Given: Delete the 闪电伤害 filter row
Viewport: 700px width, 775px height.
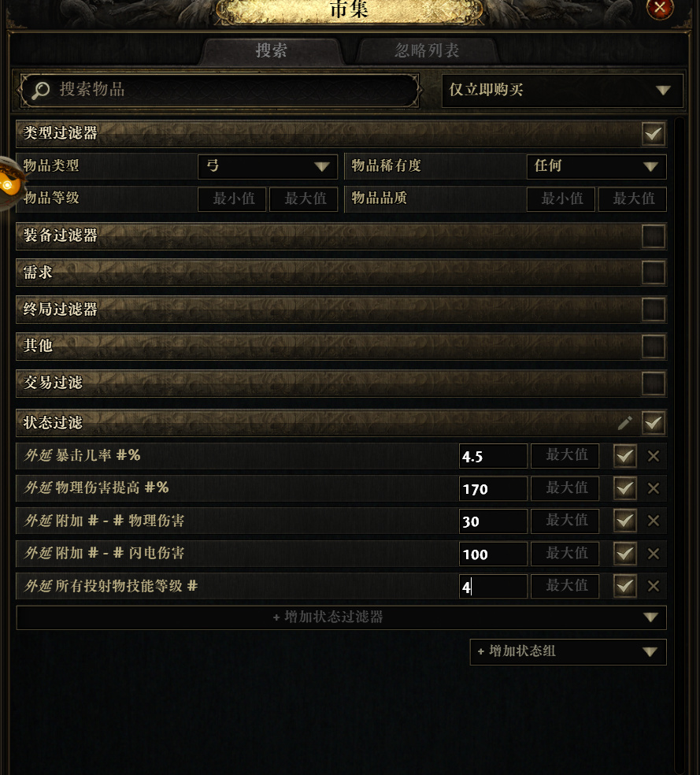Looking at the screenshot, I should (653, 554).
